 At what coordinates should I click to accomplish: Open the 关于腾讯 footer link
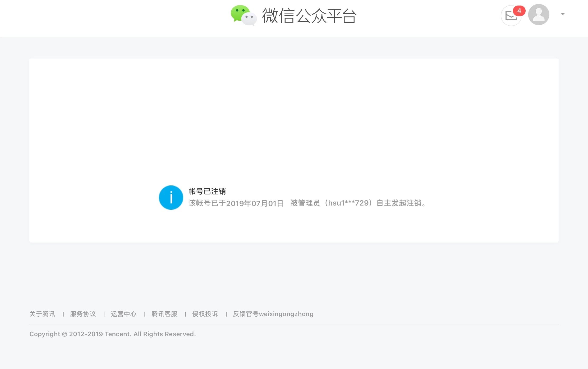point(42,314)
